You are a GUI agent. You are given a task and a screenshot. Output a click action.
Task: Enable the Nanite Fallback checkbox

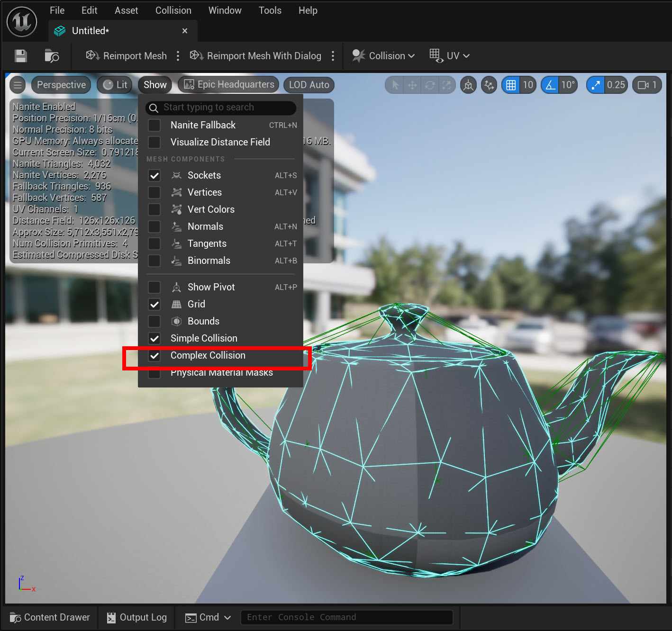pos(154,125)
